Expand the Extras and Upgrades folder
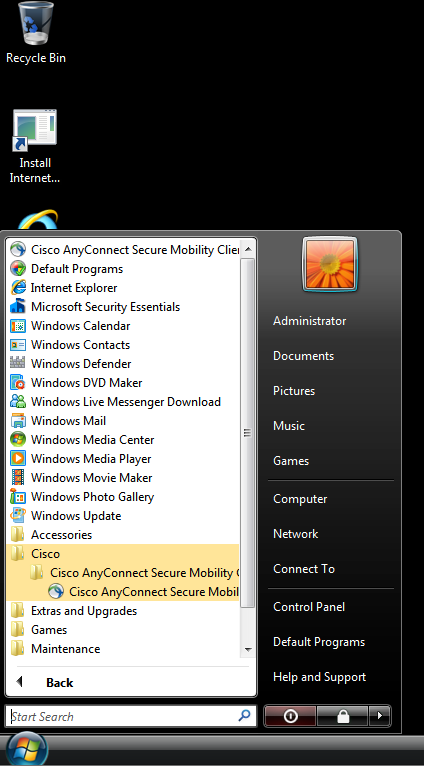The height and width of the screenshot is (766, 424). click(124, 611)
